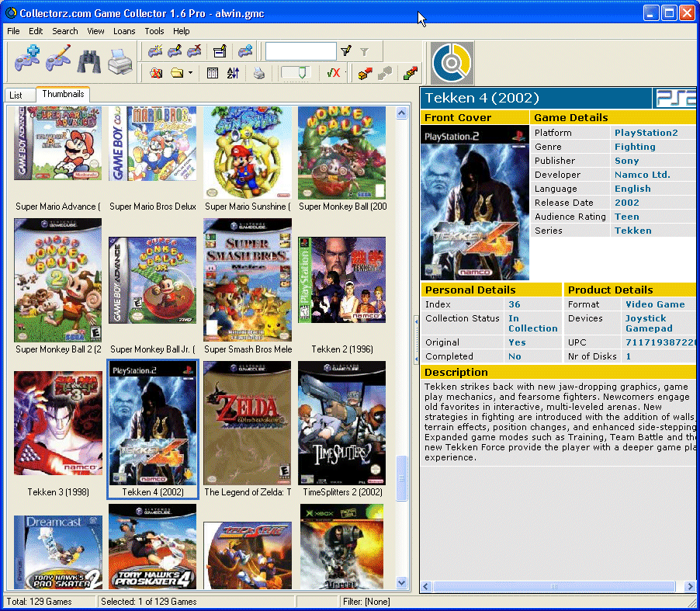Click the PlayStation2 platform link
Screen dimensions: 700x611
[646, 133]
